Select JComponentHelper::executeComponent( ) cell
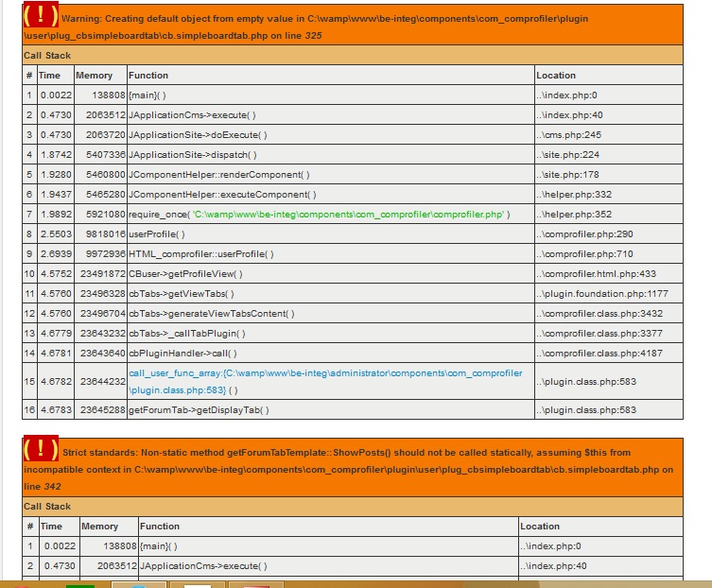 point(331,195)
